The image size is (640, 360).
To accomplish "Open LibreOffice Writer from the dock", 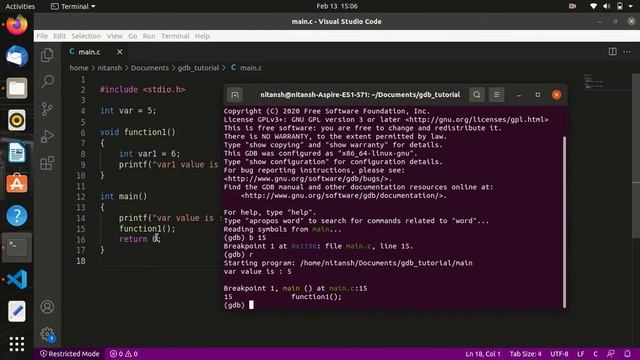I will (17, 152).
